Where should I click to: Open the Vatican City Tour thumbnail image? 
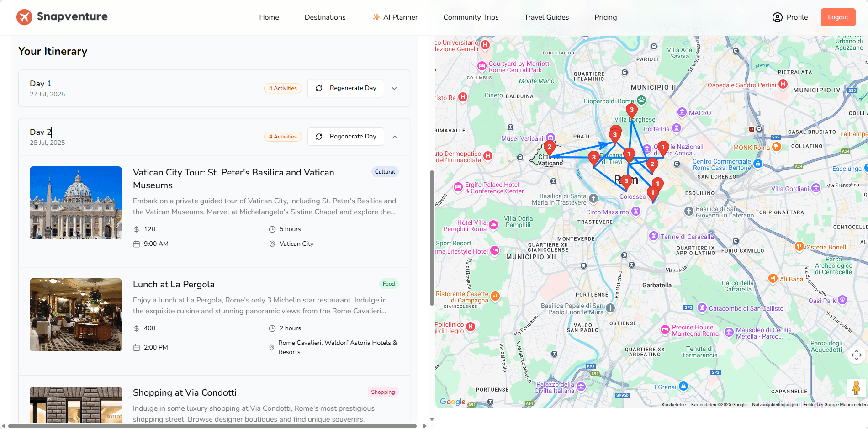coord(76,203)
